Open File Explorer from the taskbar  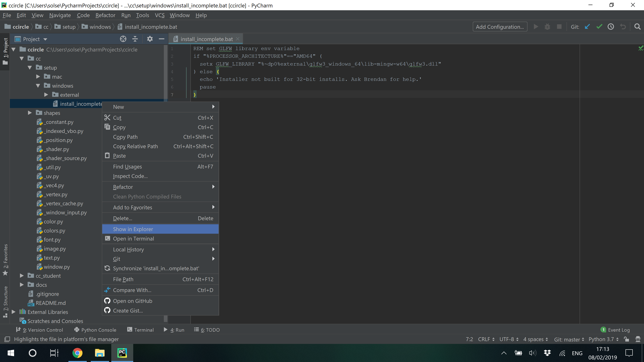pyautogui.click(x=99, y=353)
